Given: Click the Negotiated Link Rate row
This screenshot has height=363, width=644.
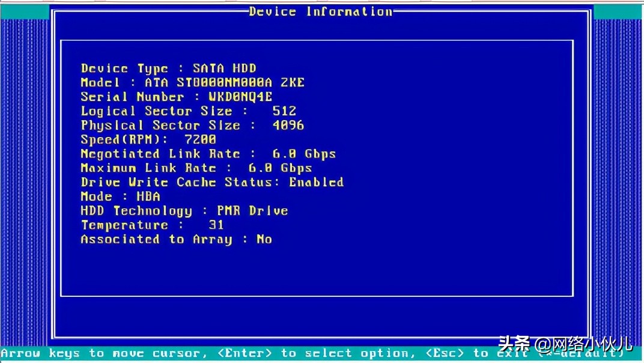Looking at the screenshot, I should [x=208, y=154].
